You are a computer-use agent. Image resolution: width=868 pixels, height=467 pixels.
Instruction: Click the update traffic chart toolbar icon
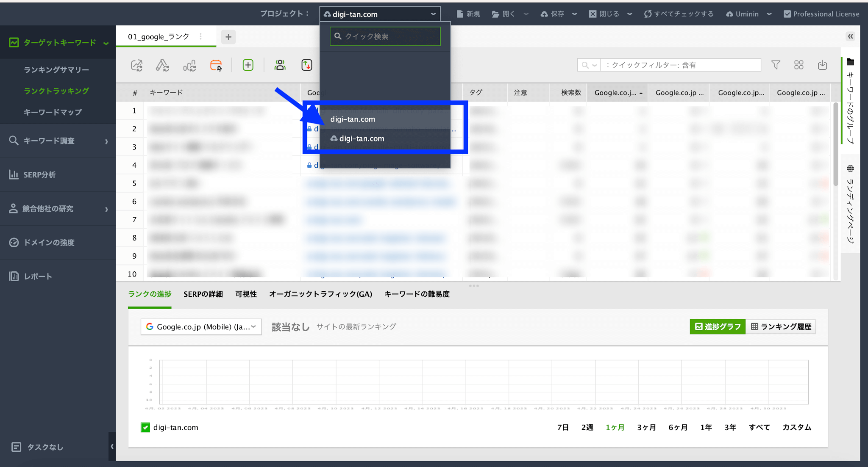[x=189, y=65]
